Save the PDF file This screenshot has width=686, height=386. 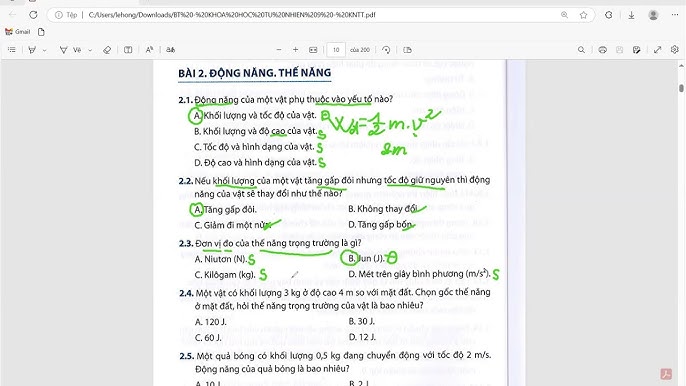[x=620, y=50]
